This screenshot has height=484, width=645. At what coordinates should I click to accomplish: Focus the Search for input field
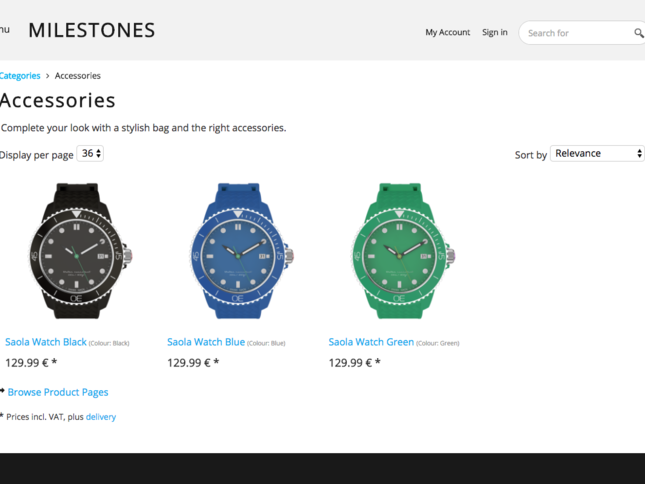click(575, 33)
